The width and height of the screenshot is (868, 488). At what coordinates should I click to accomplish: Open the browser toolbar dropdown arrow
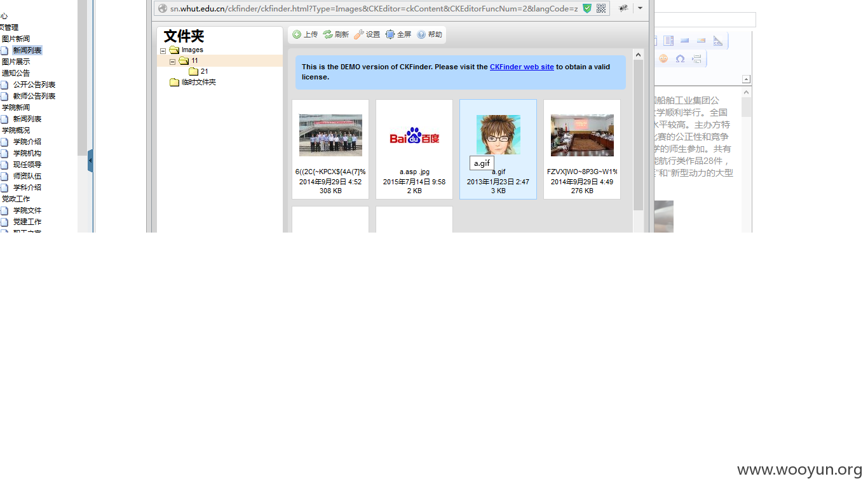point(640,8)
